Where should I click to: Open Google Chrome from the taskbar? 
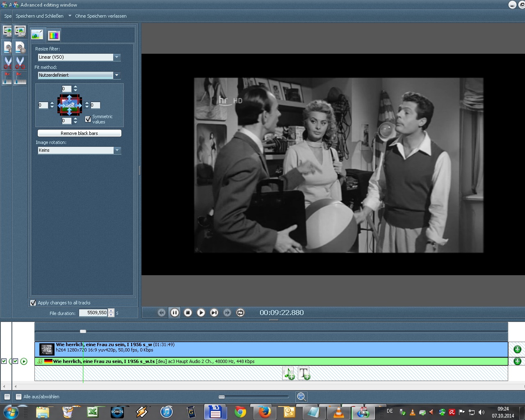click(240, 412)
